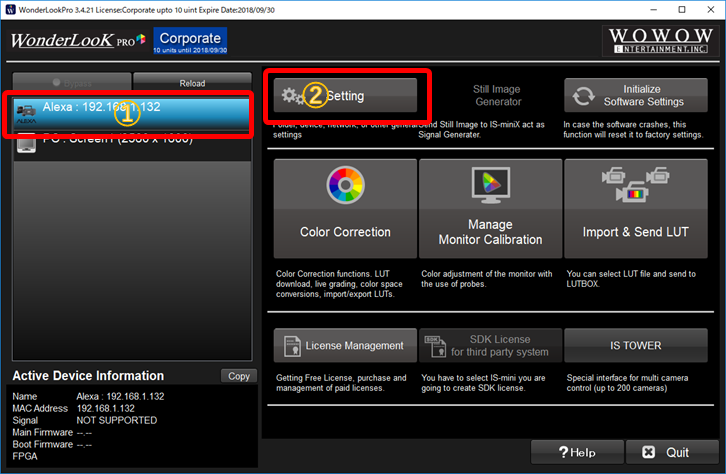
Task: Click the ALEXA camera icon in device list
Action: coord(26,113)
